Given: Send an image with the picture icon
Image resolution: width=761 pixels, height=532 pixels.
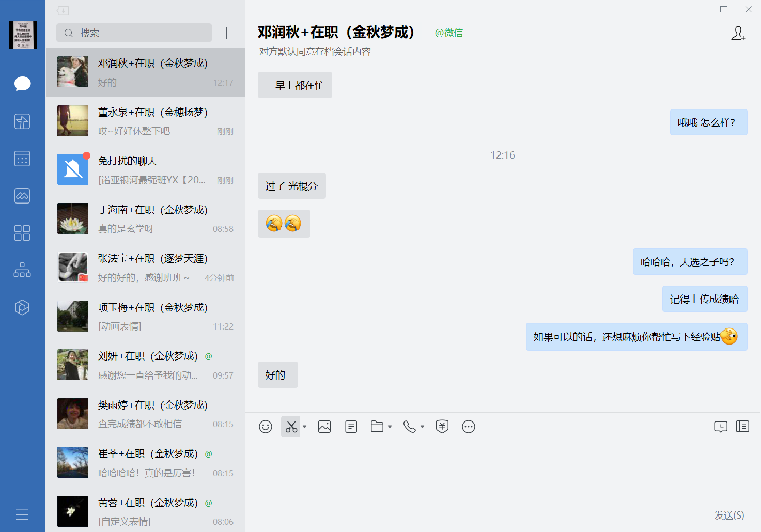Looking at the screenshot, I should pos(324,427).
